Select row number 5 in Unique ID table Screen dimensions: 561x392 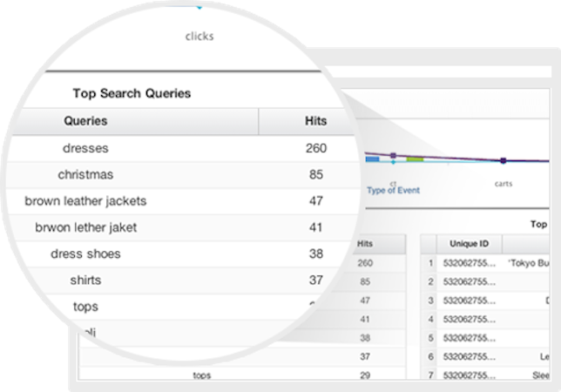430,338
